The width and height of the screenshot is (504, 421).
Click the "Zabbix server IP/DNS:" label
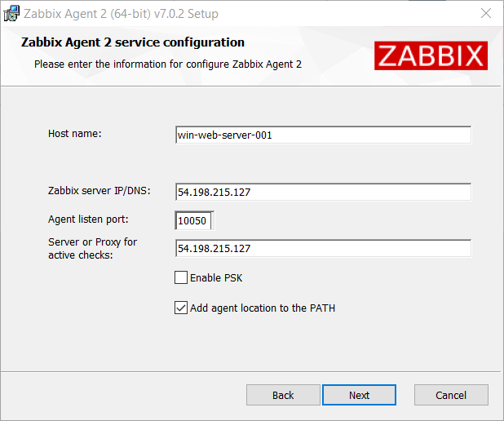pyautogui.click(x=99, y=191)
